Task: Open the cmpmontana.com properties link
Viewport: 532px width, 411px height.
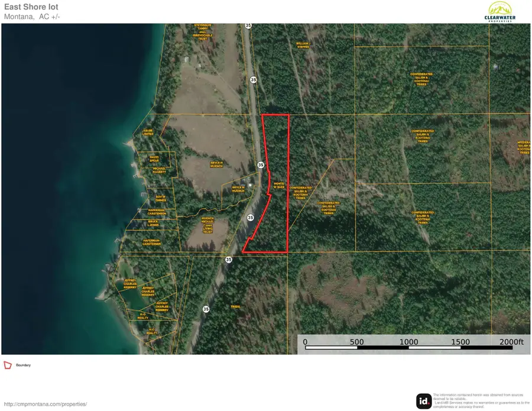Action: (45, 404)
